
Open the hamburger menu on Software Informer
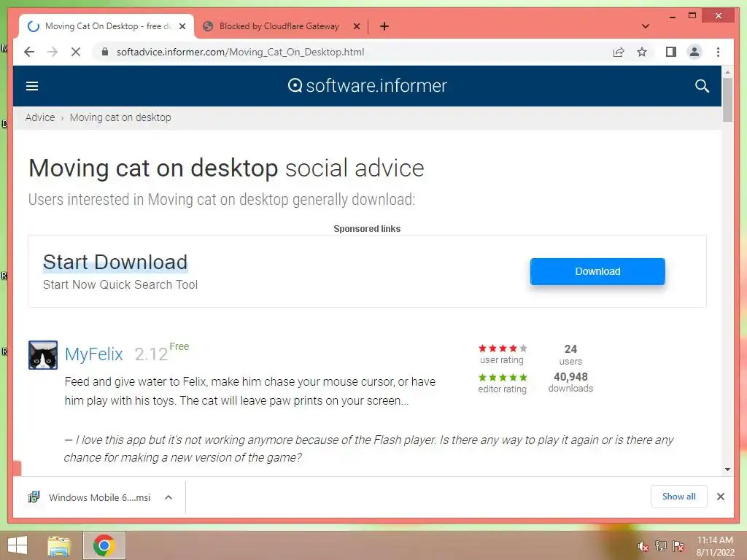(32, 86)
